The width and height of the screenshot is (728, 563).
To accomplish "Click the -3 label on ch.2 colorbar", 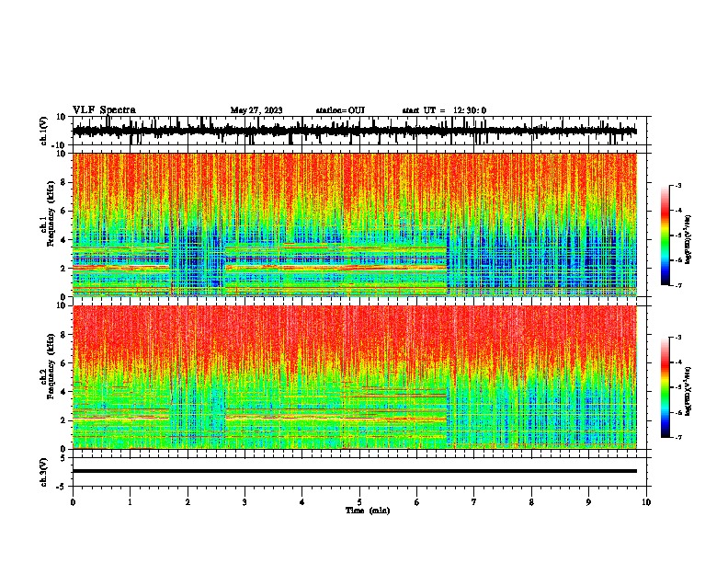I will (678, 338).
